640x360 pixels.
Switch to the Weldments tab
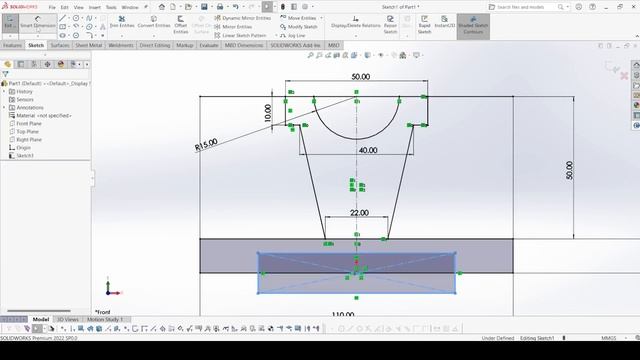[x=121, y=45]
